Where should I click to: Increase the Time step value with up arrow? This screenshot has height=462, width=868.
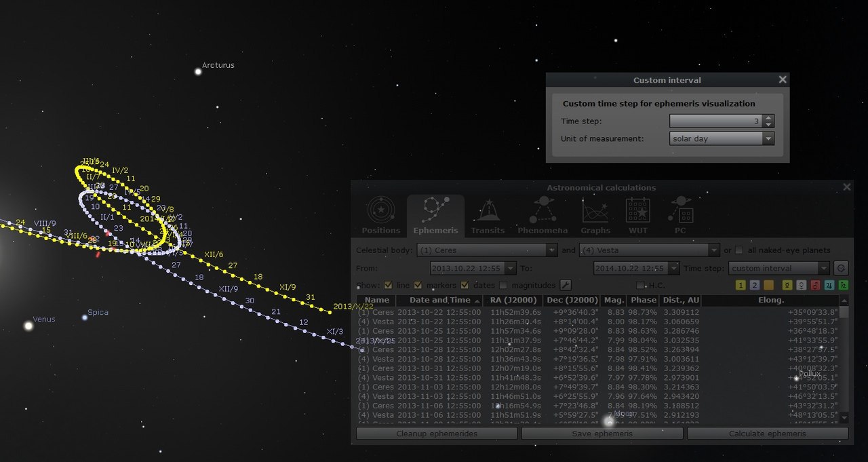point(768,118)
